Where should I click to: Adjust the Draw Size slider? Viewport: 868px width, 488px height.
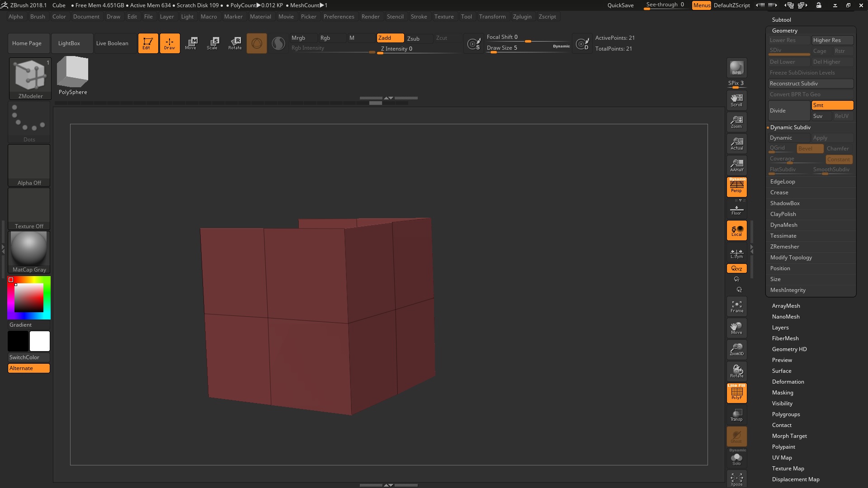tap(528, 48)
